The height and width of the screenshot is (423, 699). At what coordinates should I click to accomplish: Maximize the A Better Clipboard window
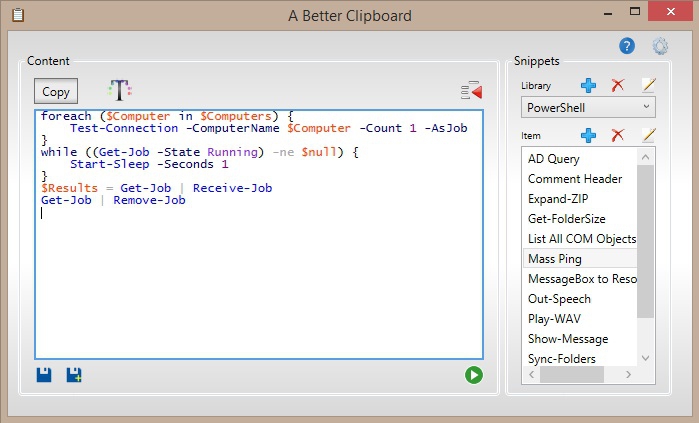635,12
